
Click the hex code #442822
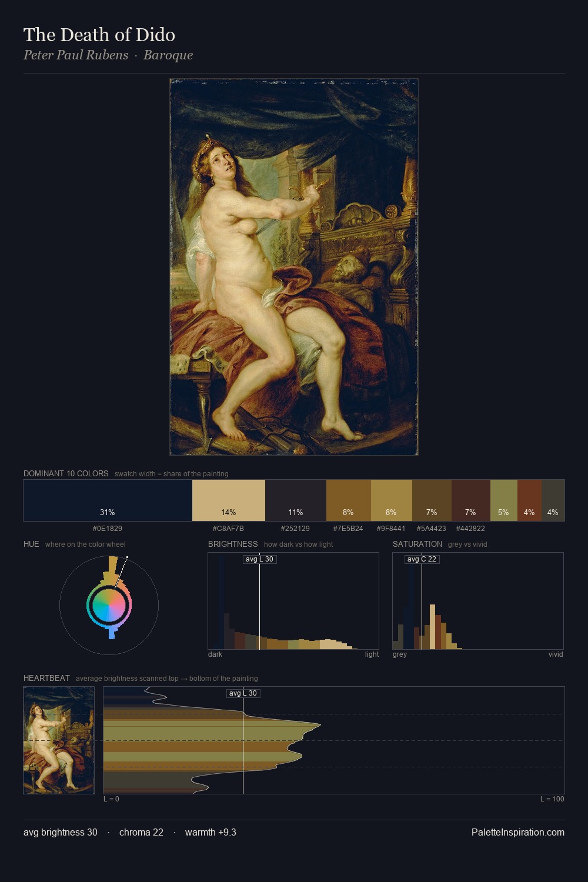[x=470, y=529]
